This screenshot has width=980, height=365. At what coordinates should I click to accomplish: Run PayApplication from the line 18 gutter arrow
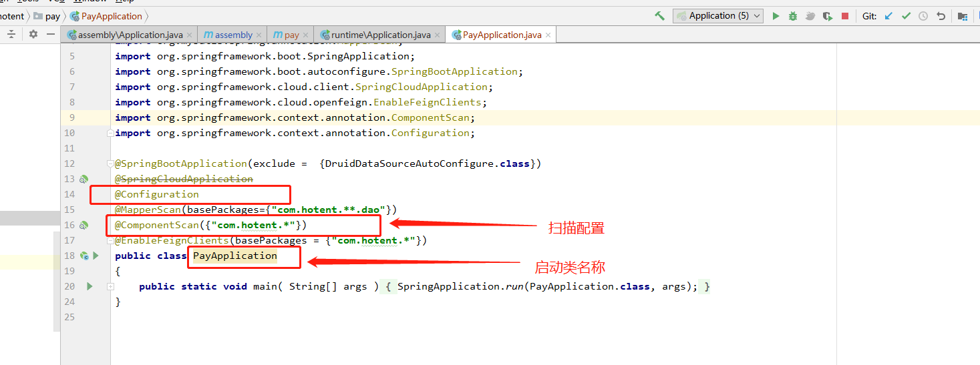pyautogui.click(x=96, y=256)
